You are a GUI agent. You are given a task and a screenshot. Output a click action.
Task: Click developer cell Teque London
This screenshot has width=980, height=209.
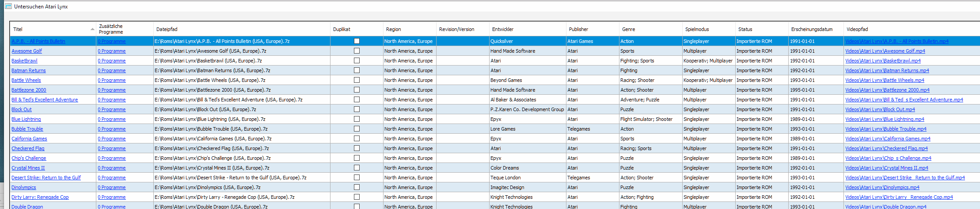click(528, 178)
